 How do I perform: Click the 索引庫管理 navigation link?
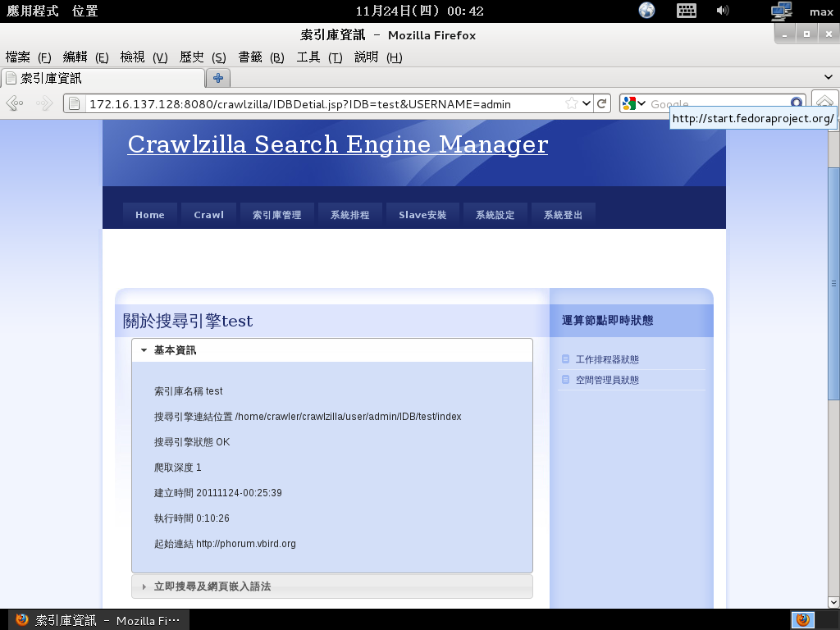point(276,215)
